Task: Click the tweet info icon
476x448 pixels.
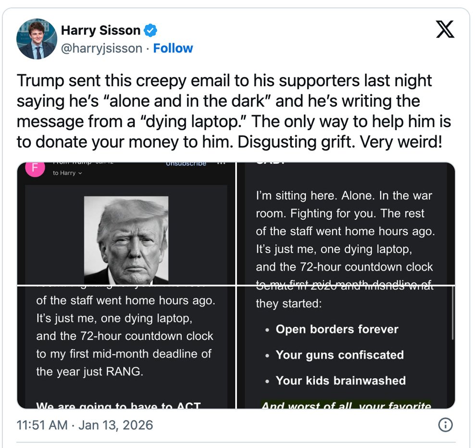Action: pos(446,425)
